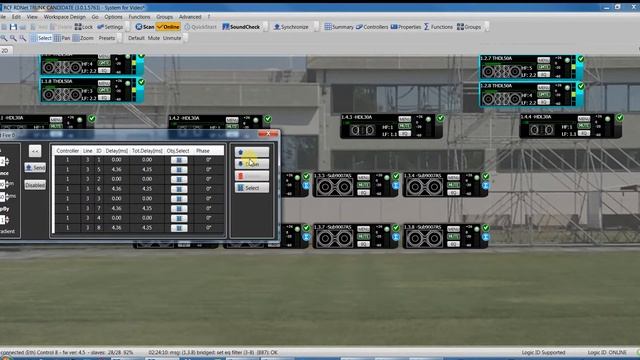Toggle the Online button
The image size is (640, 360).
tap(168, 27)
